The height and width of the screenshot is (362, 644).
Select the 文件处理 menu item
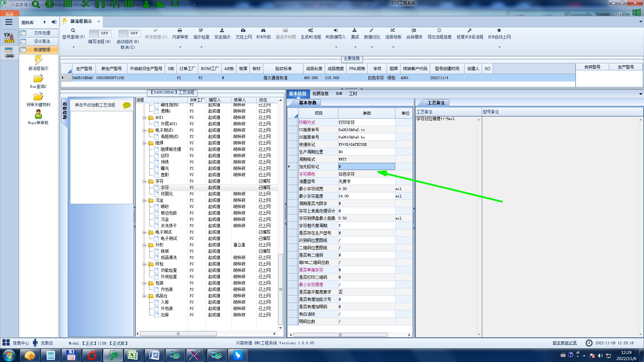click(x=39, y=33)
